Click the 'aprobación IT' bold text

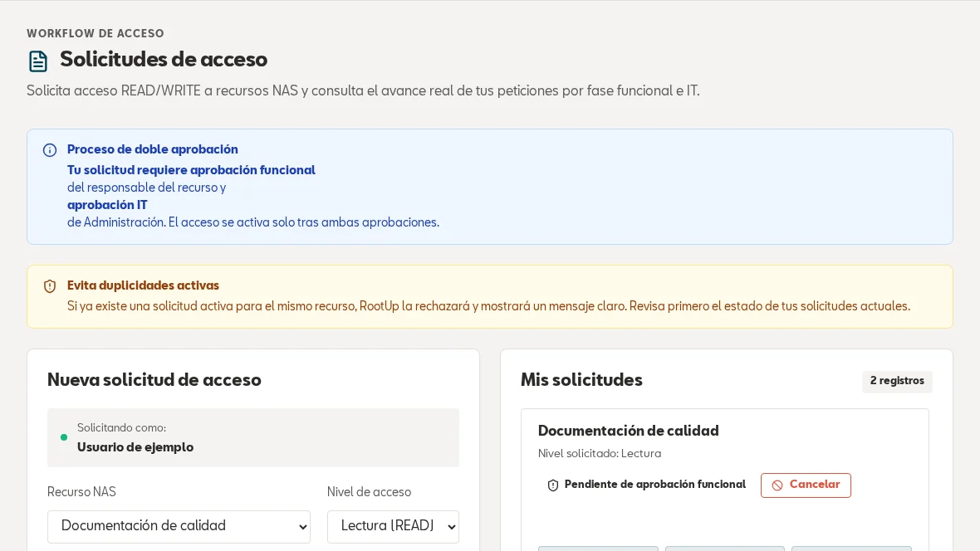pos(107,205)
